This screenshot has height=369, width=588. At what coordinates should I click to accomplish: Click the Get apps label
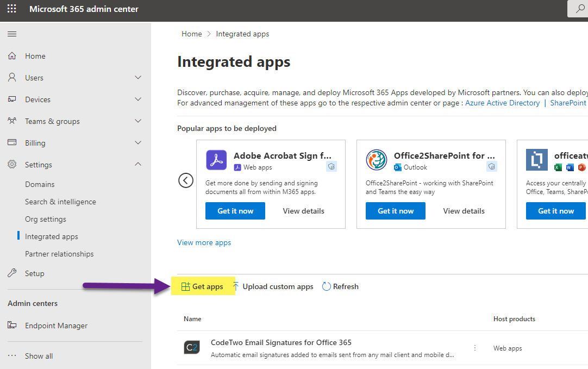(208, 286)
